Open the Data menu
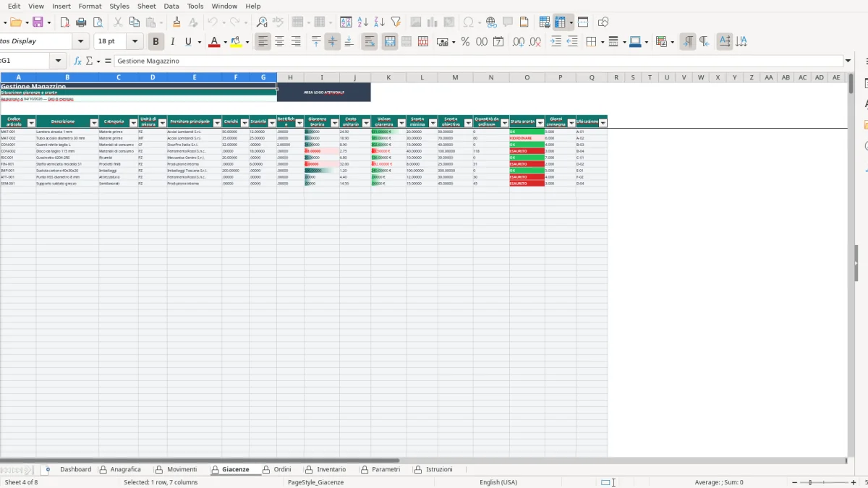The height and width of the screenshot is (488, 868). 171,6
